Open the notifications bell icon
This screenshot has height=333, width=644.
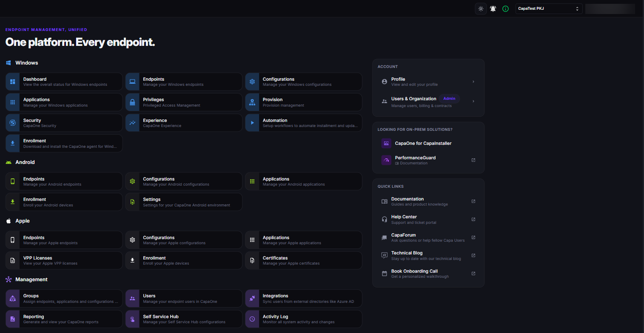click(x=493, y=8)
